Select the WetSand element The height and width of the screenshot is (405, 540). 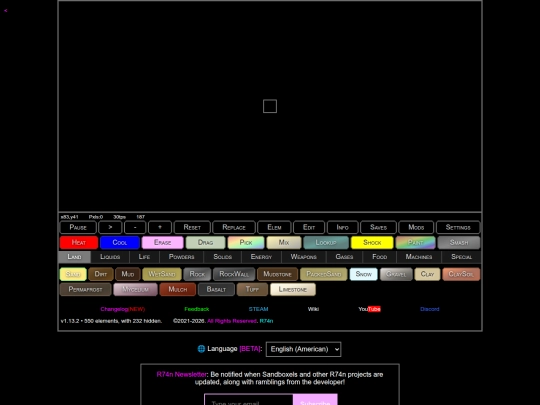tap(162, 274)
